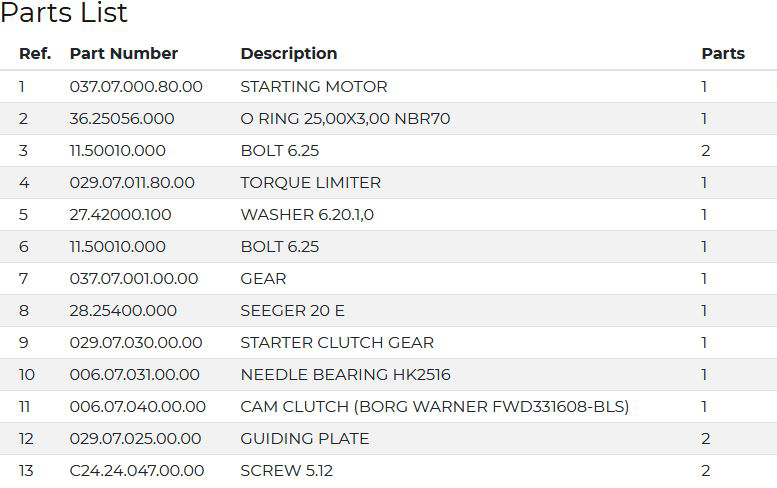Select part number 36.25056.000
The height and width of the screenshot is (488, 777).
122,119
